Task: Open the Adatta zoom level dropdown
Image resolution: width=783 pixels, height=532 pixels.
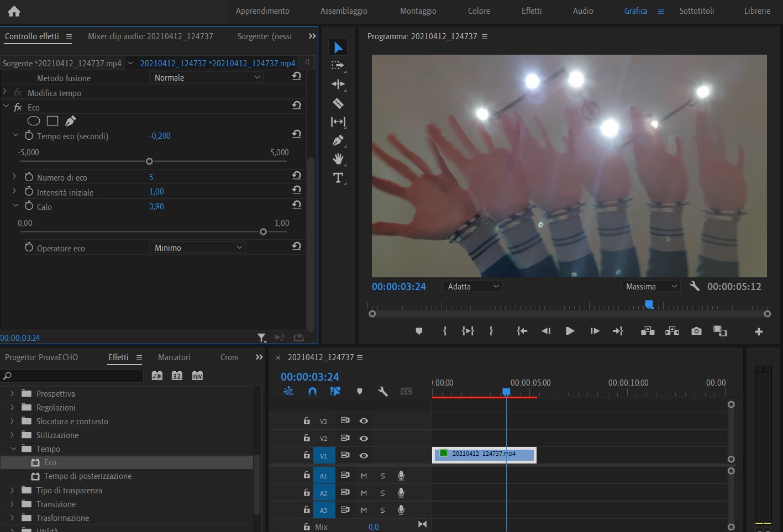Action: point(472,286)
